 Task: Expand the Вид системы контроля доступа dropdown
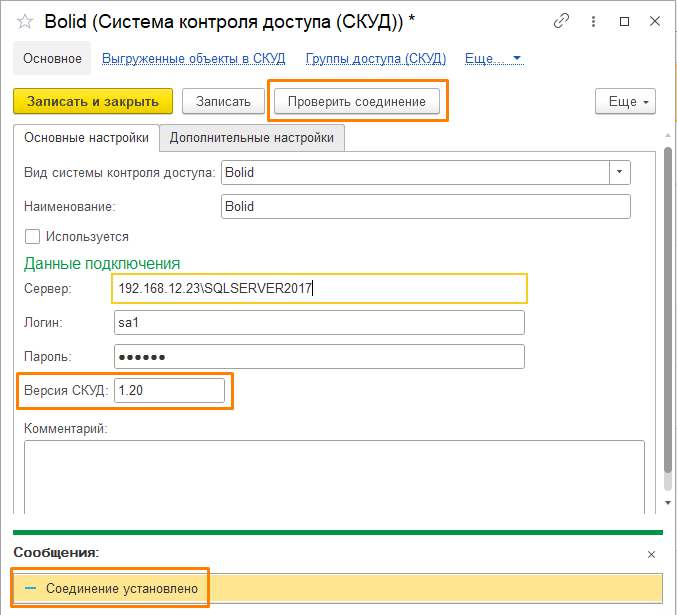point(621,172)
